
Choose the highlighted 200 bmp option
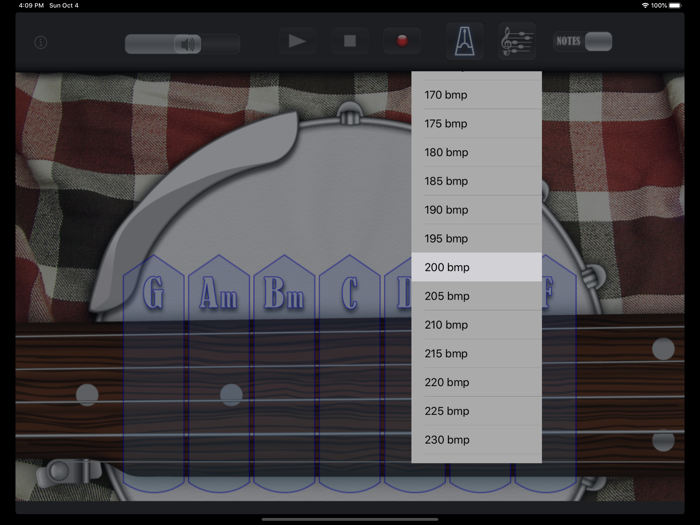click(x=476, y=267)
